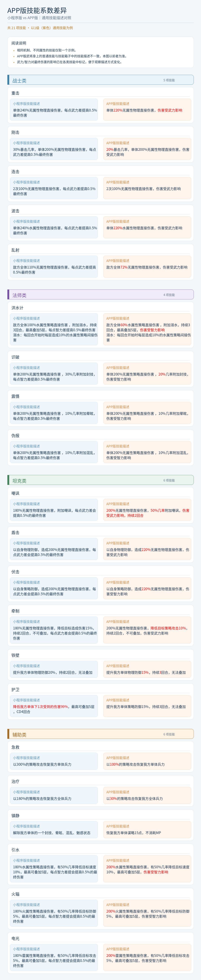201x980 pixels.
Task: Click the '4 项技能' count badge
Action: pos(169,295)
